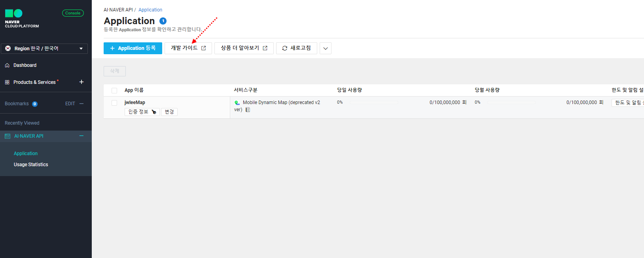
Task: Open the Region language dropdown
Action: [44, 48]
